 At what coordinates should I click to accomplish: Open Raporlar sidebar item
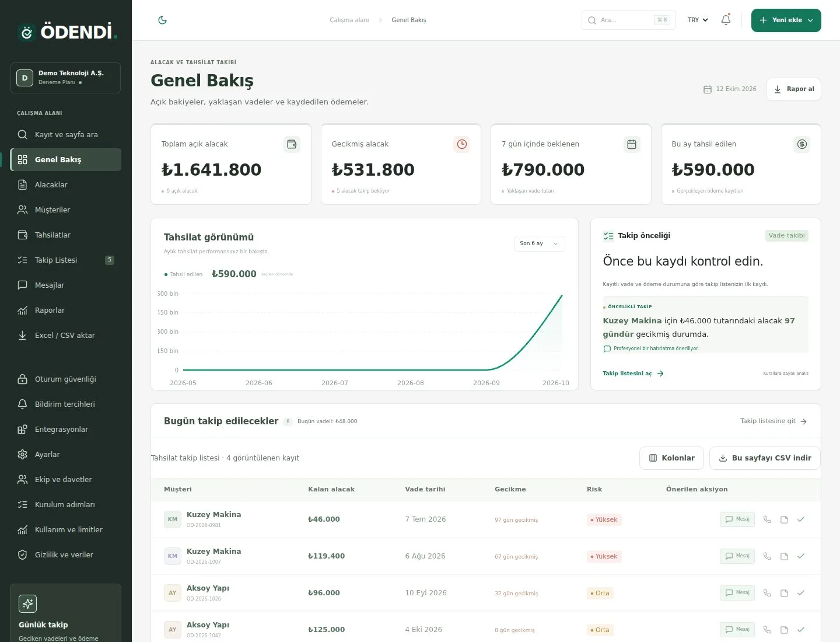pyautogui.click(x=65, y=310)
